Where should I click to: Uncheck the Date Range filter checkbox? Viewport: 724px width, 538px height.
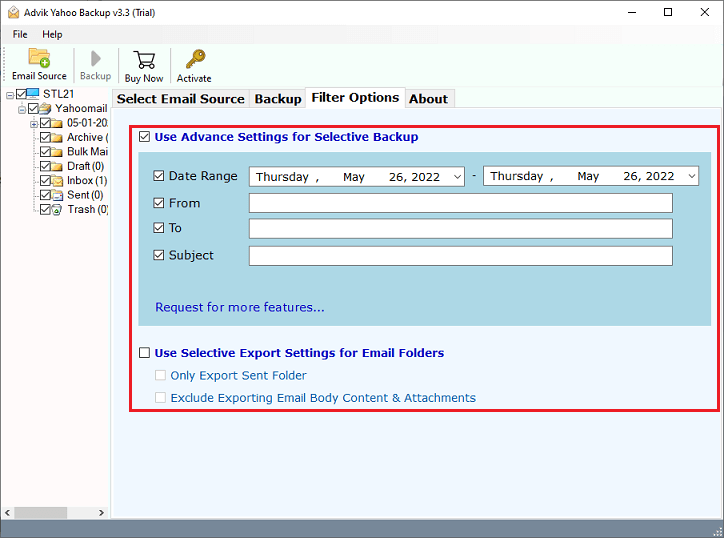point(159,176)
